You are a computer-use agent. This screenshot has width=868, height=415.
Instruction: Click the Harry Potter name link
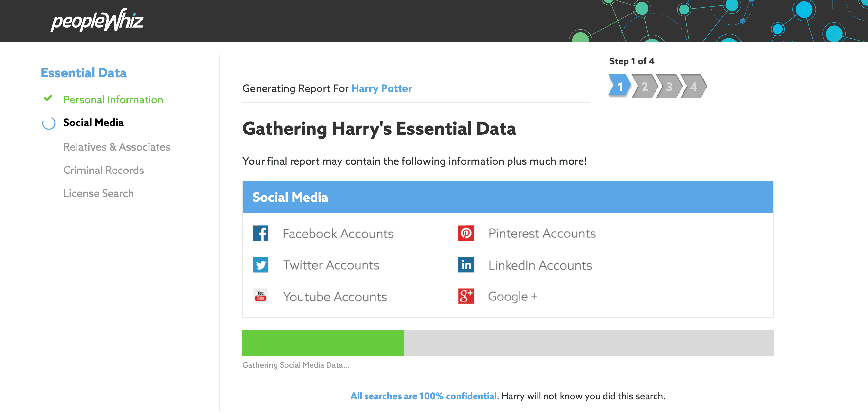click(x=381, y=88)
